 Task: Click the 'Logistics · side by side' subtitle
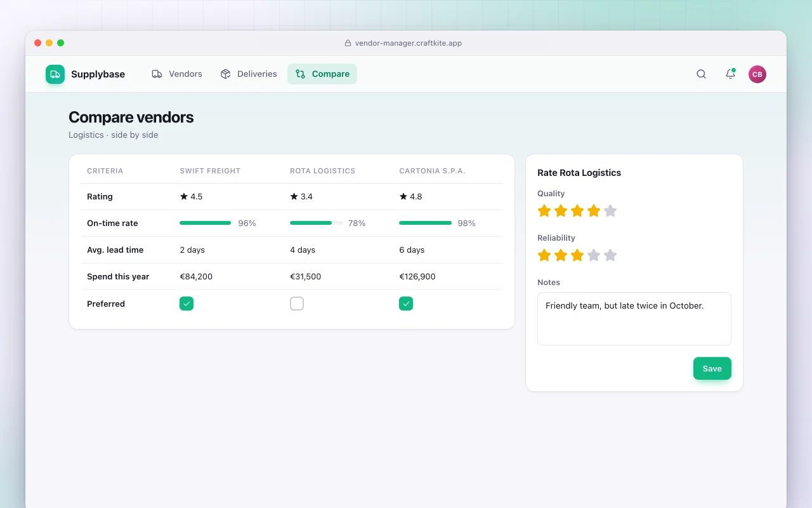click(x=114, y=135)
